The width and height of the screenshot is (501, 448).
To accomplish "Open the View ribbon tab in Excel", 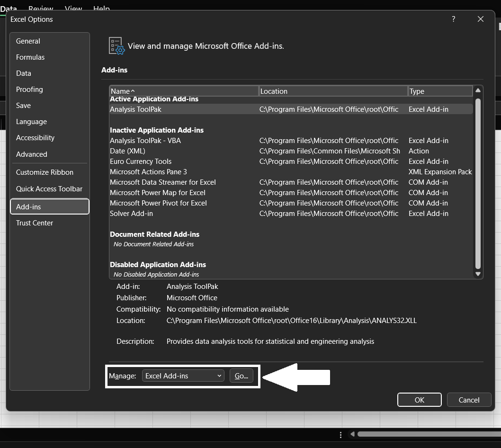I will 73,9.
